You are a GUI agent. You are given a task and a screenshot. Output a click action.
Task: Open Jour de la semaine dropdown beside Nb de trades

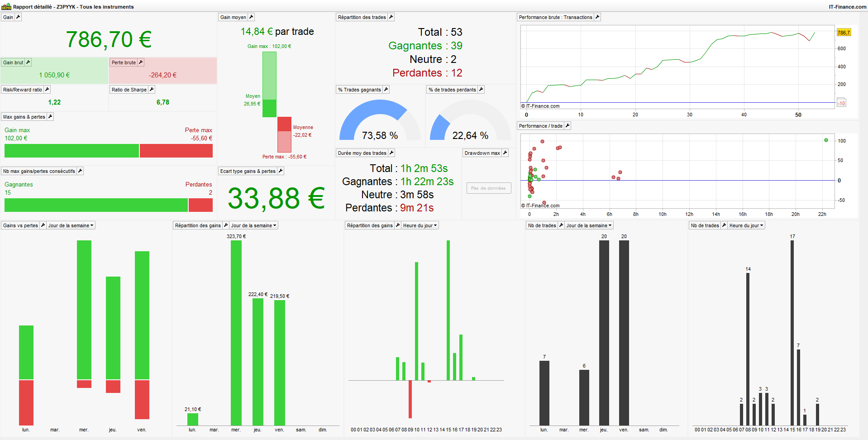pos(589,225)
